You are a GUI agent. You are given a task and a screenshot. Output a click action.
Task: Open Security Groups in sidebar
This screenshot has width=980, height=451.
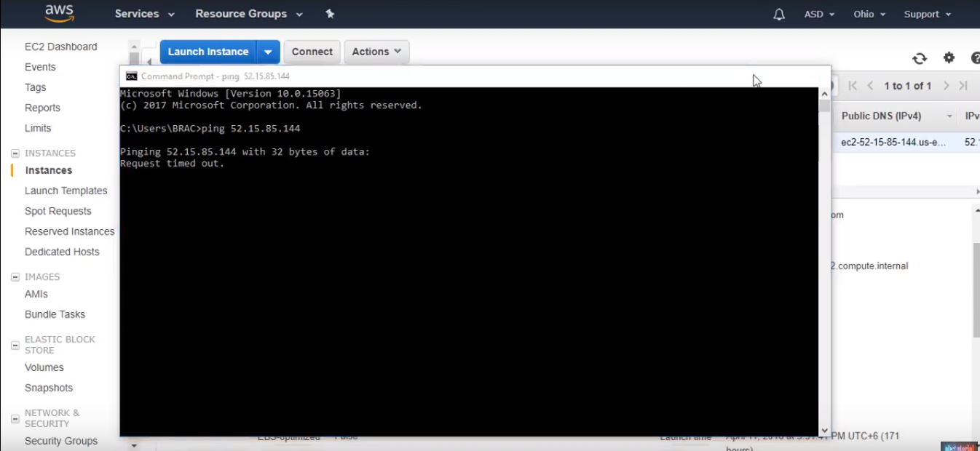tap(61, 441)
